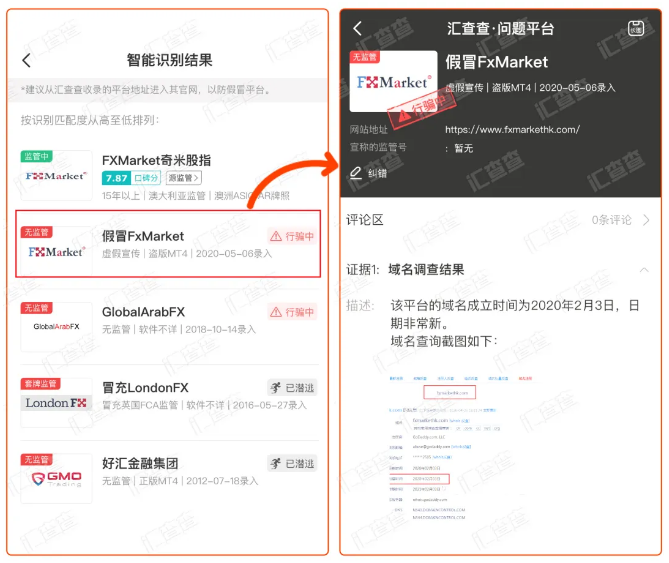Image resolution: width=669 pixels, height=563 pixels.
Task: Tap the 监管中 tag on FXMarket奇米股指
Action: 36,157
